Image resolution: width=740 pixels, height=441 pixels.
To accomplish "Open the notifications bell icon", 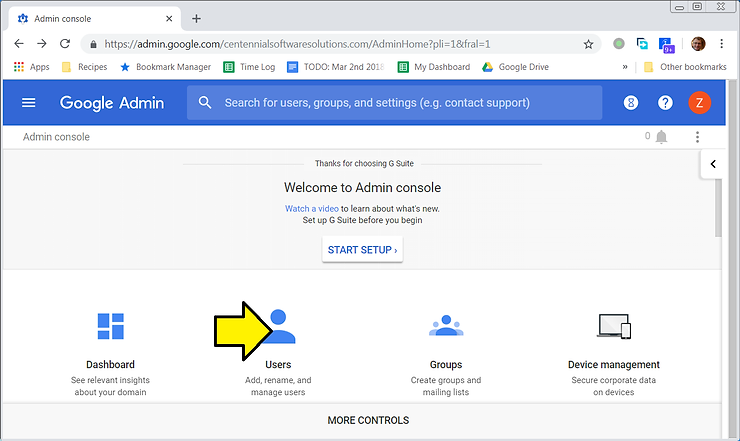I will pyautogui.click(x=662, y=137).
